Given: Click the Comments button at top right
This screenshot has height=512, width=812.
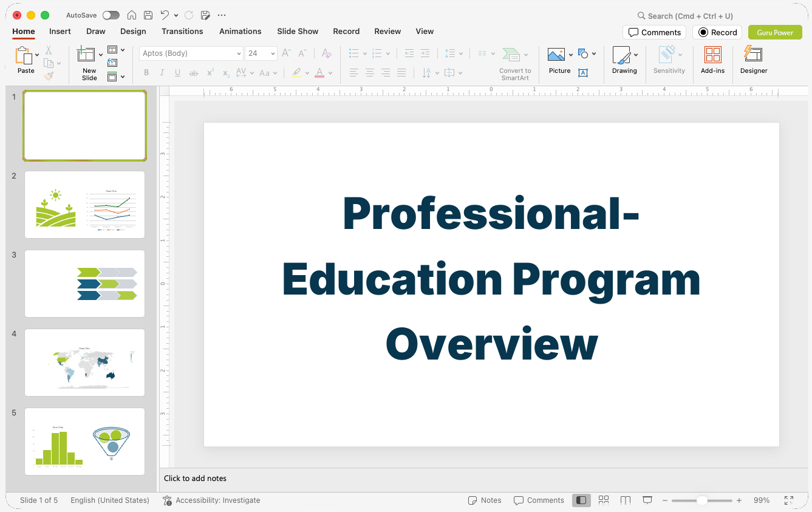Looking at the screenshot, I should point(654,32).
